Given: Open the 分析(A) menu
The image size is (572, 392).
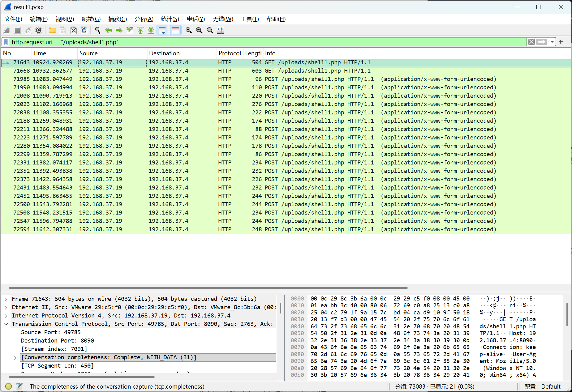Looking at the screenshot, I should (x=144, y=19).
